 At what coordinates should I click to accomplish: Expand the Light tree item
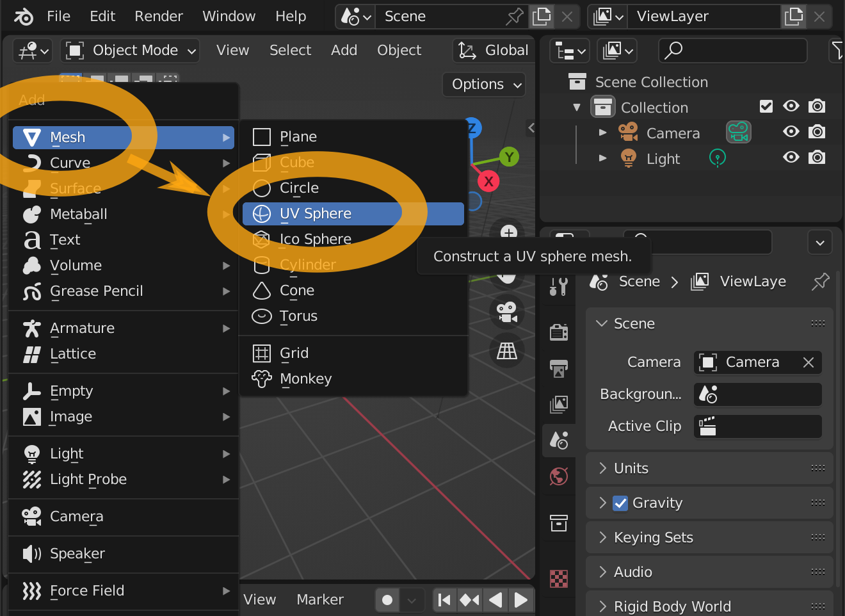click(602, 158)
